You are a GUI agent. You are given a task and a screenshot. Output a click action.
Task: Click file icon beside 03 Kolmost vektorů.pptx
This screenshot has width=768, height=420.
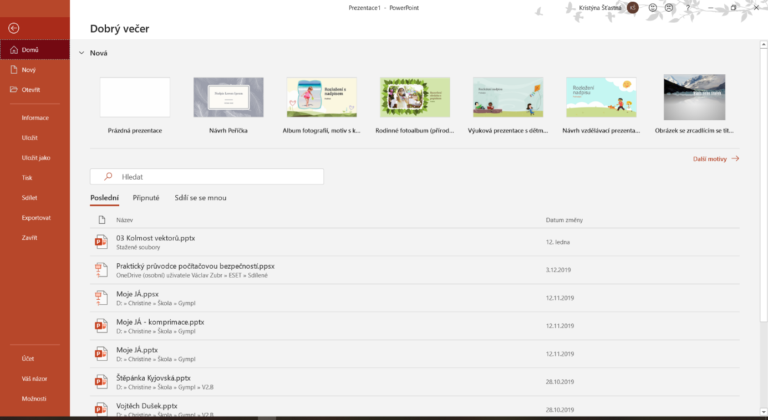pos(100,241)
